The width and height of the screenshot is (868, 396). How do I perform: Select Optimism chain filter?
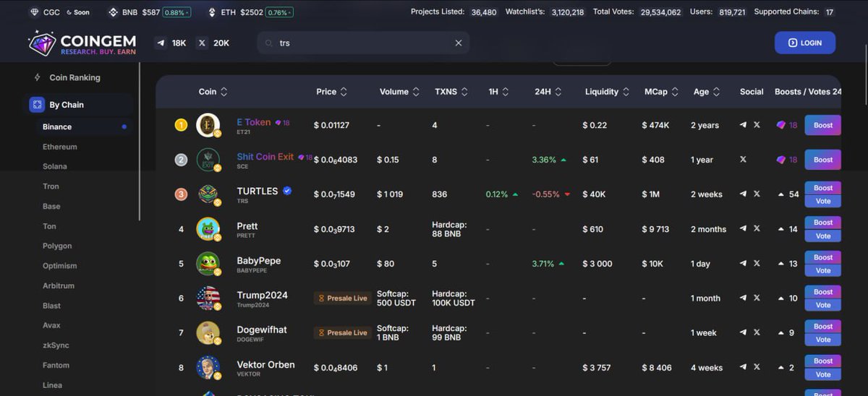tap(59, 266)
